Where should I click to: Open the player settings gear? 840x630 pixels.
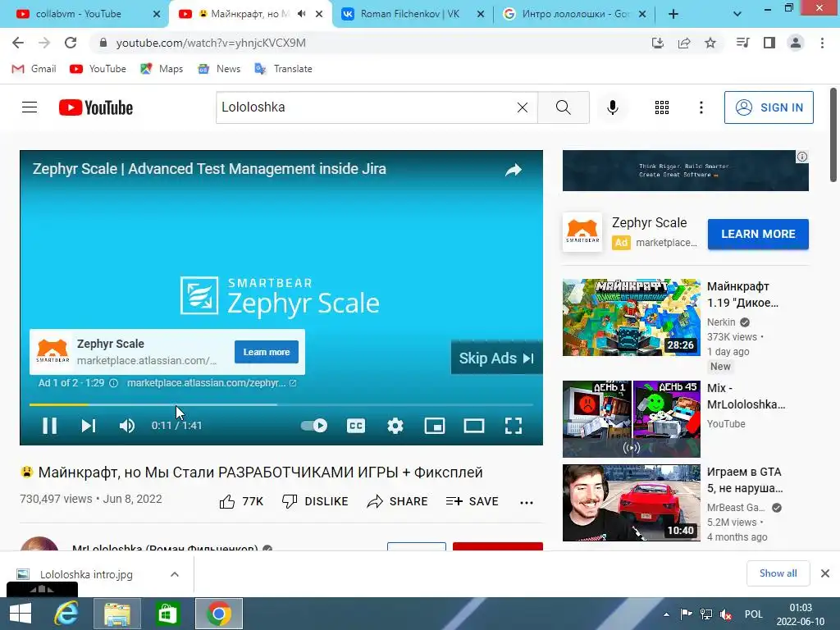(395, 426)
